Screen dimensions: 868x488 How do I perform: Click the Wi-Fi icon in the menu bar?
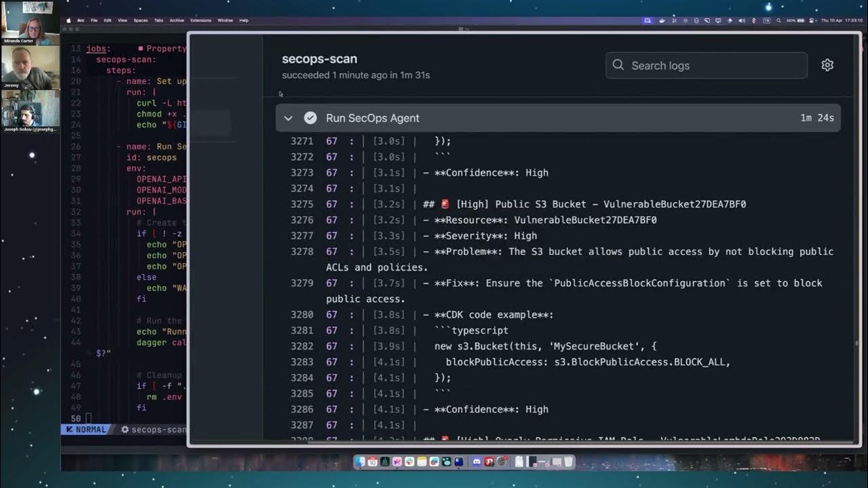(x=730, y=20)
